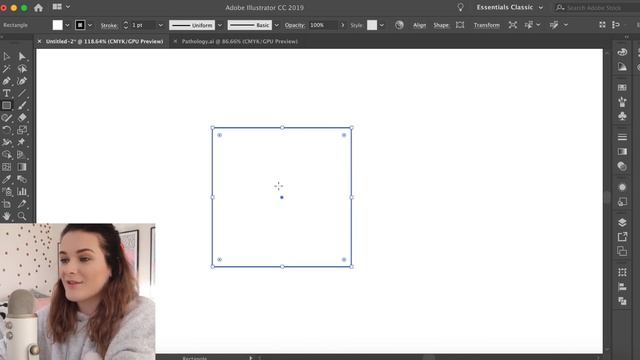Select the Zoom magnifier tool
Viewport: 640px width, 360px height.
(22, 216)
